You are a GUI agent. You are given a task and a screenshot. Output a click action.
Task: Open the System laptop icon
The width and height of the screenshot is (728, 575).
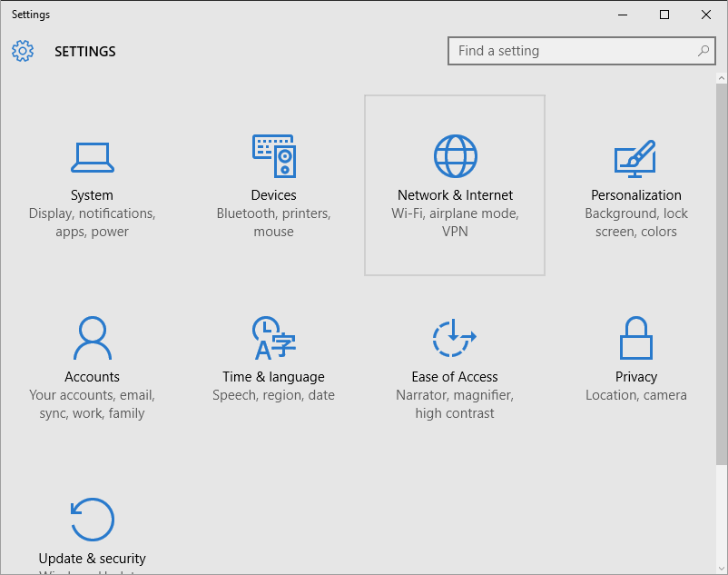click(93, 157)
